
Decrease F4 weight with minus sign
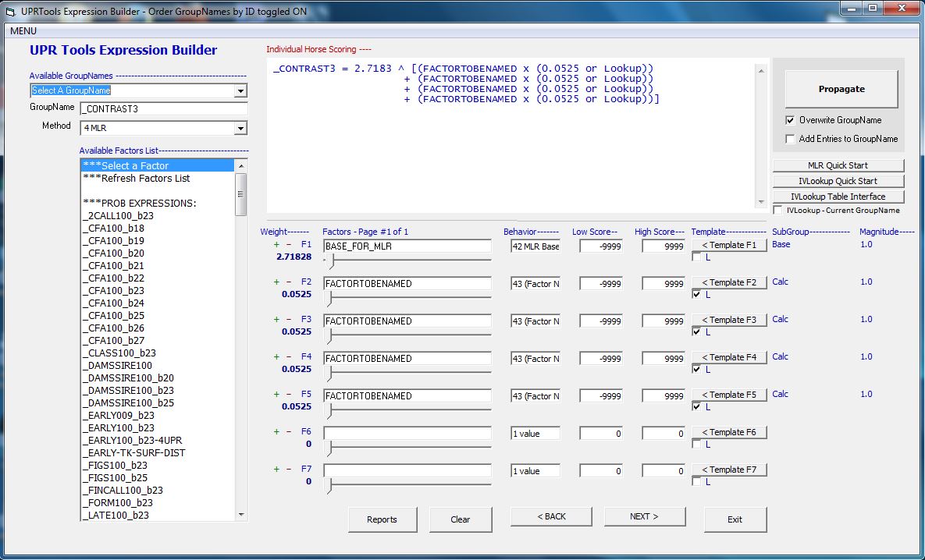click(x=289, y=356)
